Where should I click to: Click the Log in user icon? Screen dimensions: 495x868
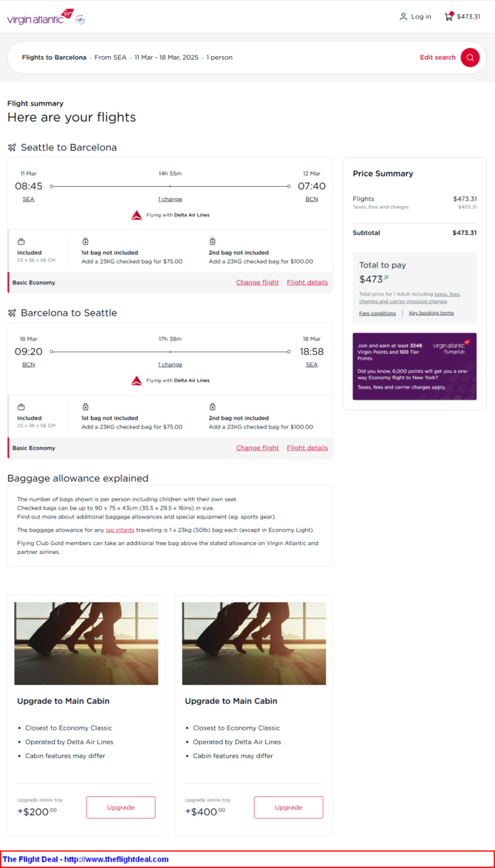point(403,16)
